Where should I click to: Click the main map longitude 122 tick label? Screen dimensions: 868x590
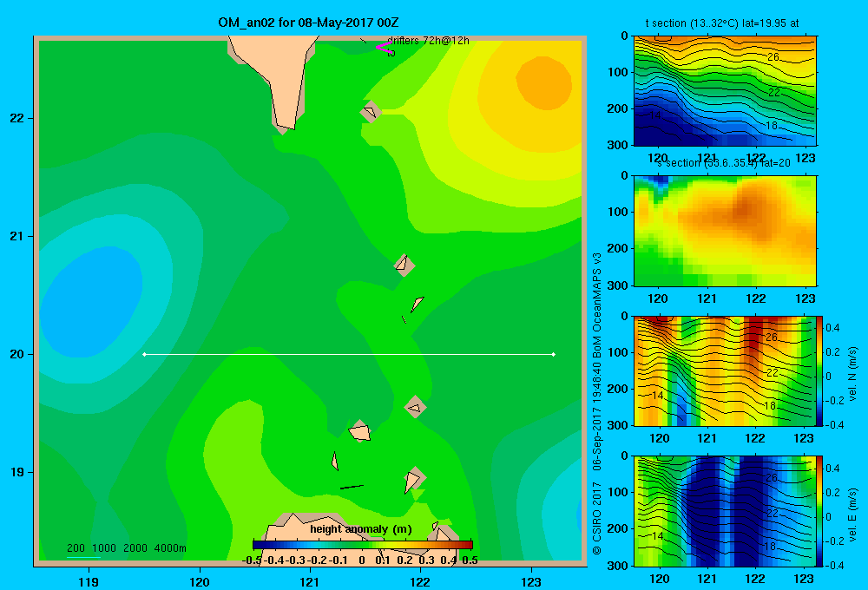420,581
